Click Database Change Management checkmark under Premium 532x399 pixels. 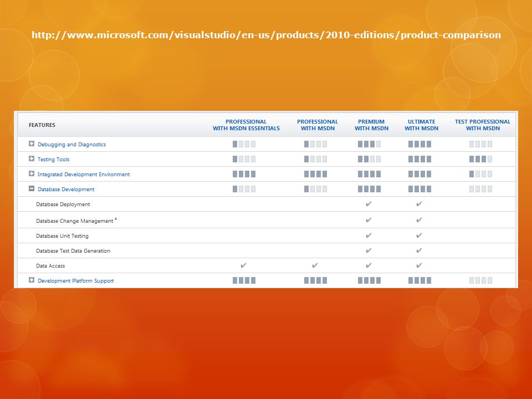[x=369, y=220]
